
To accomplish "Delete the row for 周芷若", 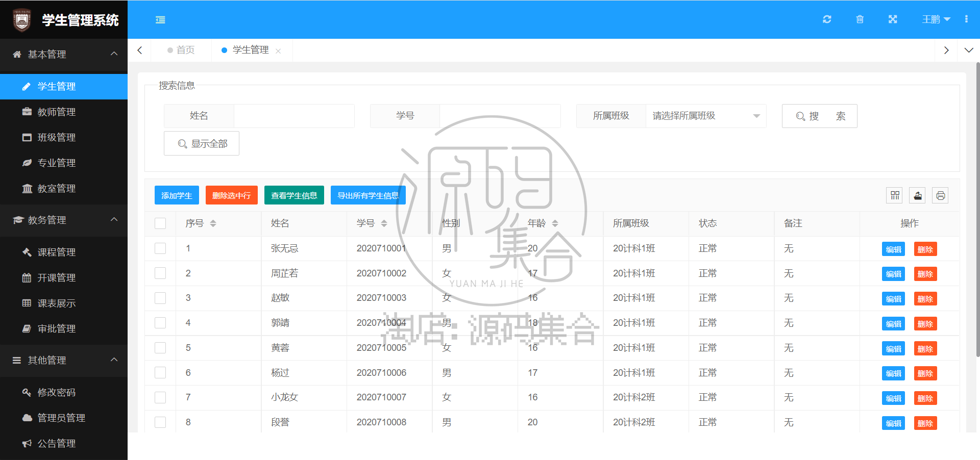I will coord(925,274).
